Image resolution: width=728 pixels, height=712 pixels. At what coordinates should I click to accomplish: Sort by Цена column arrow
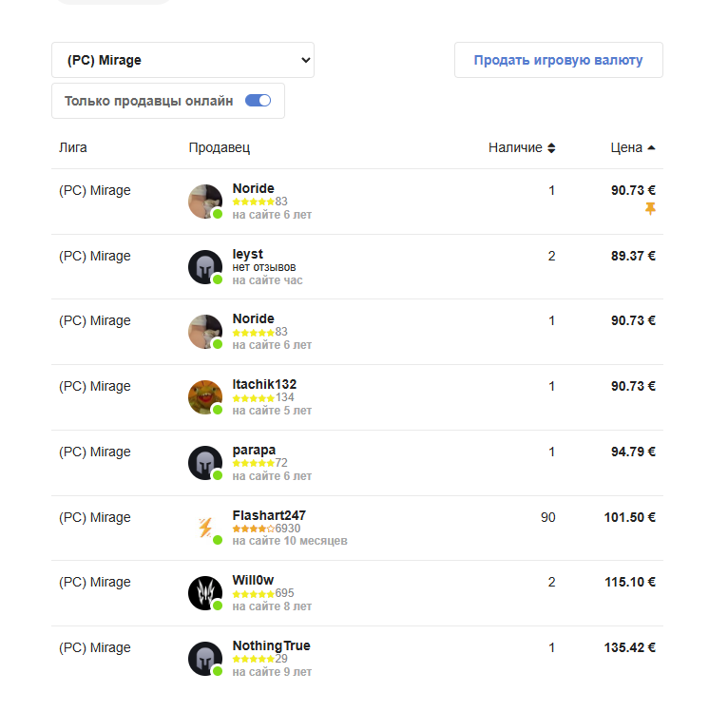click(x=651, y=148)
